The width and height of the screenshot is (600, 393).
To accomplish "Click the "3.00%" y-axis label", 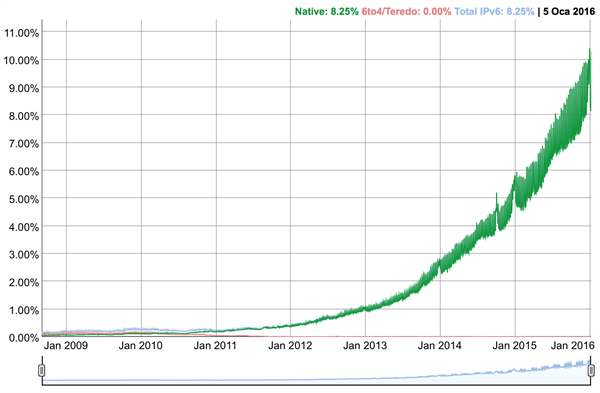I will click(24, 254).
